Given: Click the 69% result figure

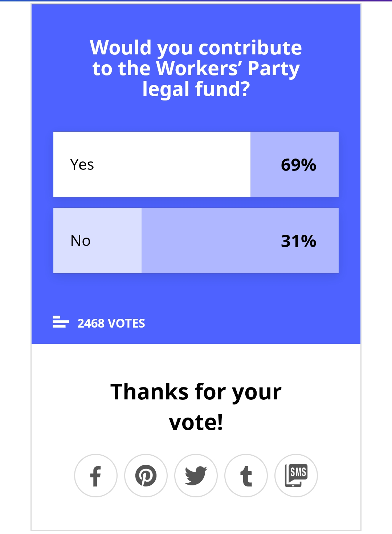Looking at the screenshot, I should [x=298, y=165].
